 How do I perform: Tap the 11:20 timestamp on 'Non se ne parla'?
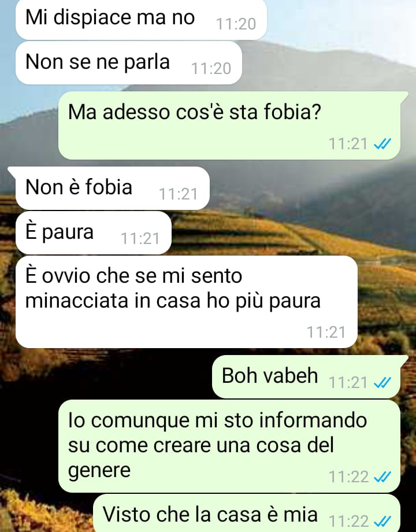click(211, 69)
